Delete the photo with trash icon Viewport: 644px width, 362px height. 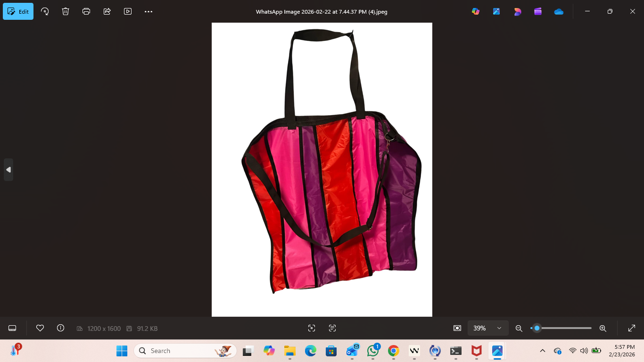coord(66,11)
